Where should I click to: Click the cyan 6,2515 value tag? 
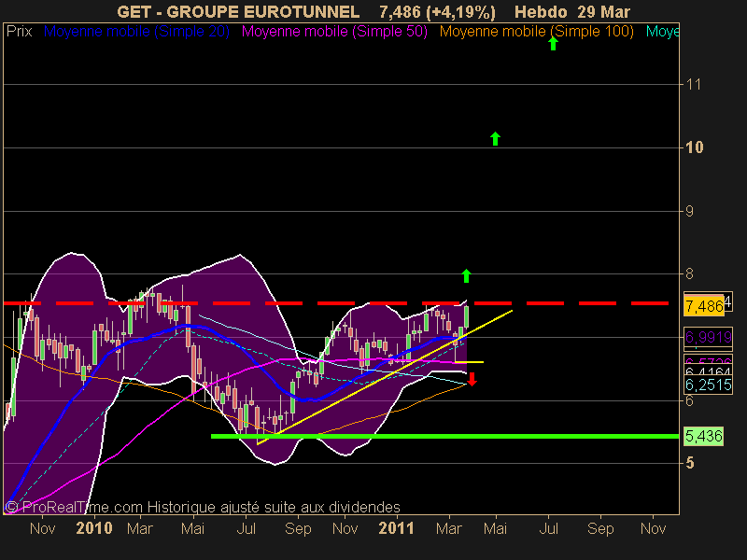point(709,385)
